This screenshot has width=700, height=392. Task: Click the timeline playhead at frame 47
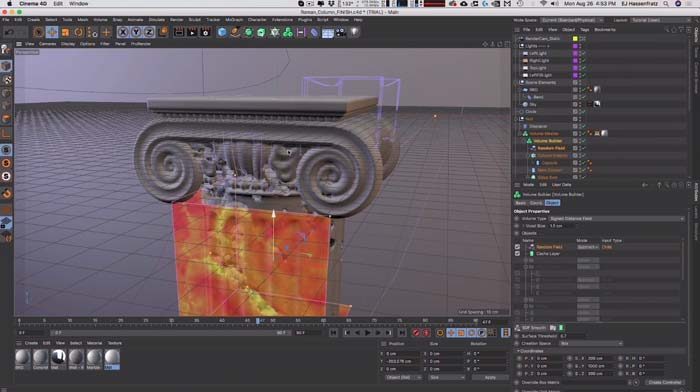(x=258, y=321)
